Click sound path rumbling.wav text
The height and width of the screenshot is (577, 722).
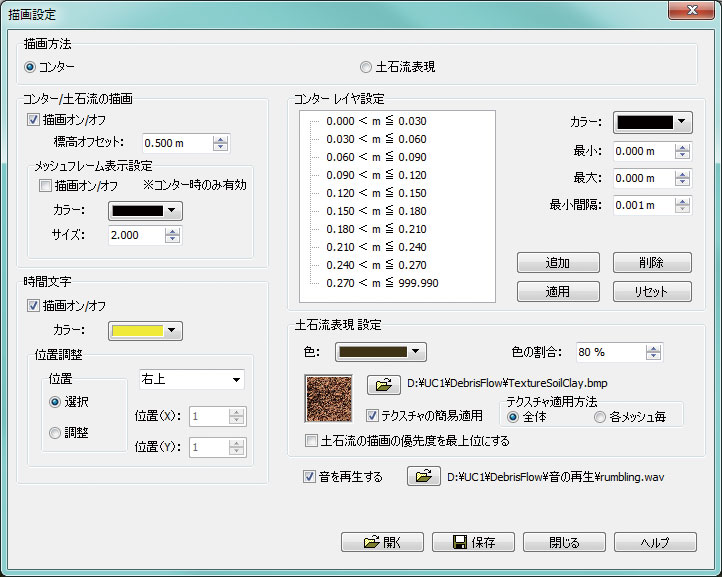pos(556,477)
